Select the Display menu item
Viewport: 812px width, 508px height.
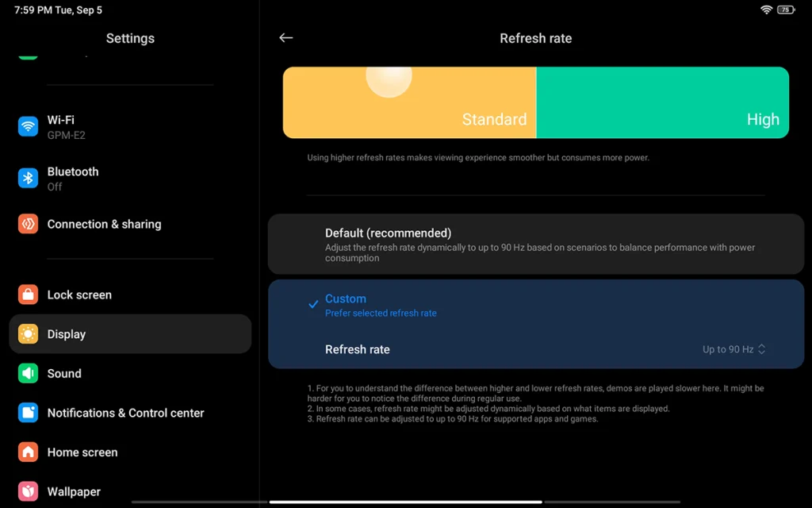(x=130, y=334)
